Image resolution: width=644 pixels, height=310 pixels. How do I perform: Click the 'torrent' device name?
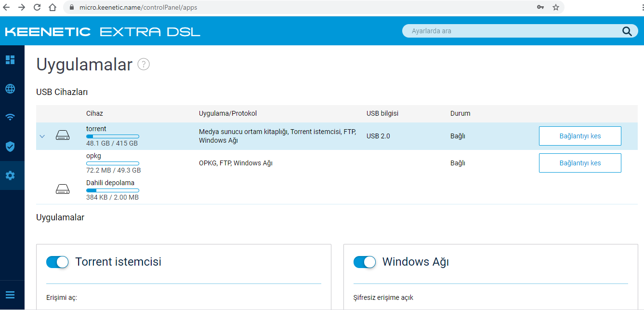click(x=96, y=129)
